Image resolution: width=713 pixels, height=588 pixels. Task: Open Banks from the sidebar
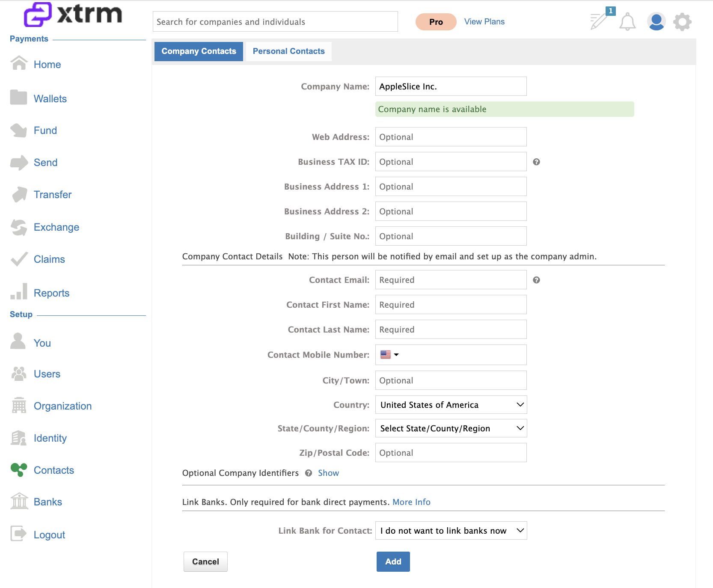click(48, 502)
